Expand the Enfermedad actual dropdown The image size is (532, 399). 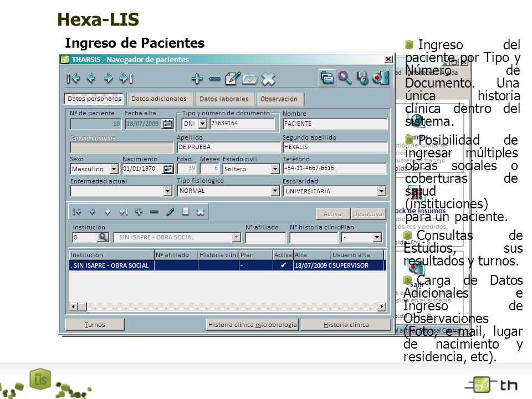167,191
